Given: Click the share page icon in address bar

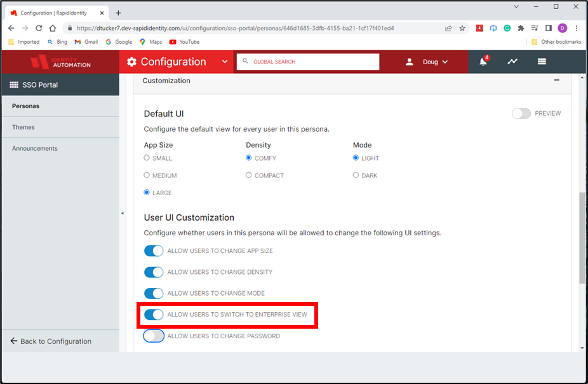Looking at the screenshot, I should coord(448,28).
